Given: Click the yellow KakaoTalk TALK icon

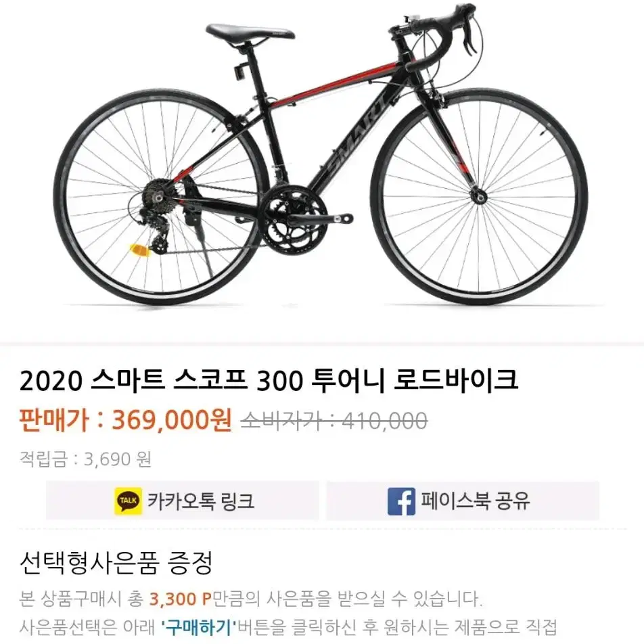Looking at the screenshot, I should pos(128,501).
